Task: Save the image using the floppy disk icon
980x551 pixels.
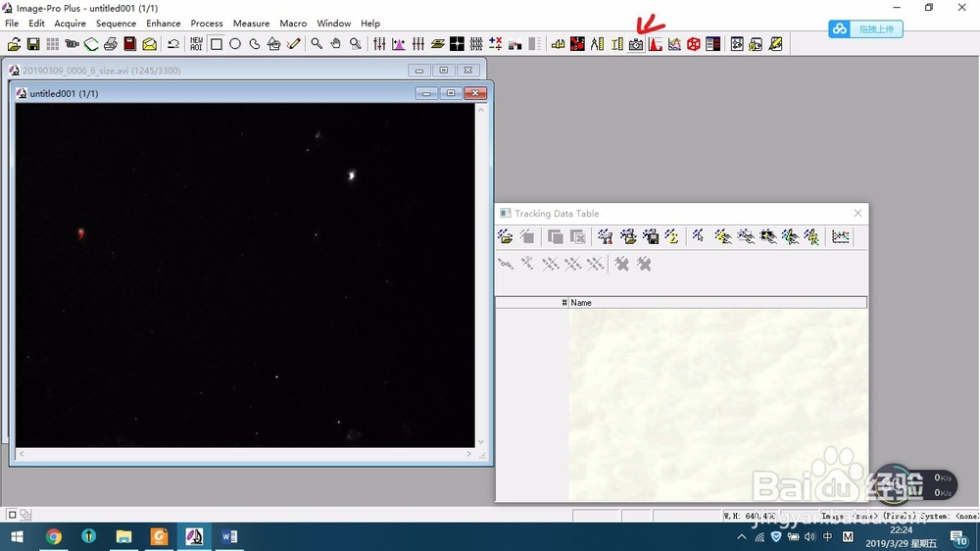Action: click(33, 44)
